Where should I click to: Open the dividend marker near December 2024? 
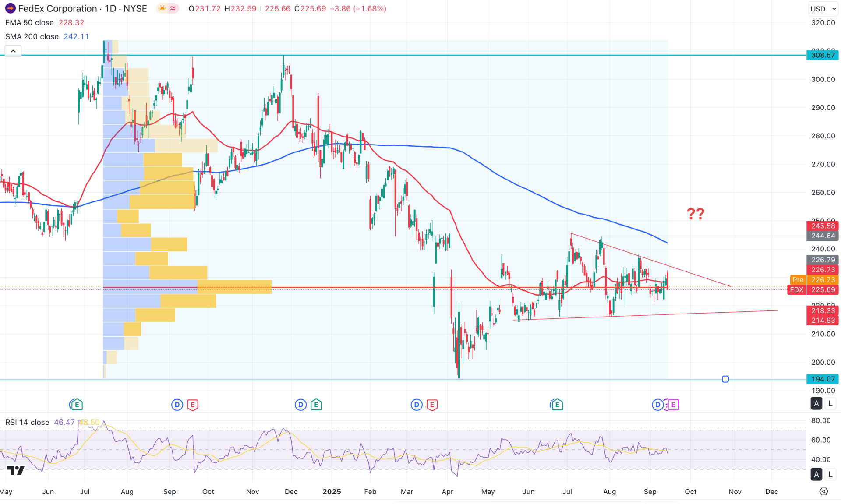[300, 405]
